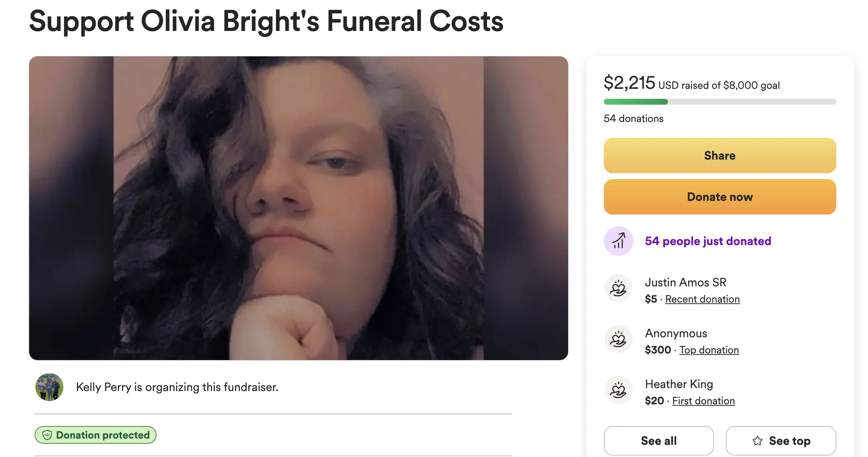The width and height of the screenshot is (868, 457).
Task: Follow the Top donation link
Action: pyautogui.click(x=709, y=350)
